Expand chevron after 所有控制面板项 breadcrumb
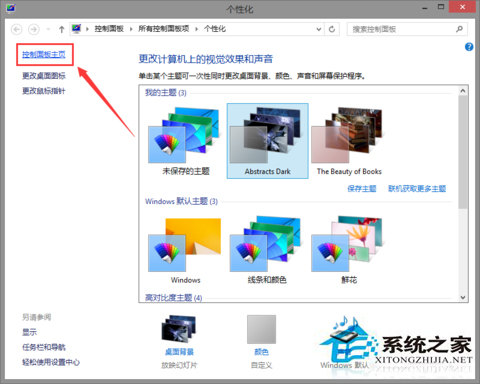Screen dimensions: 480x384 (x=196, y=29)
